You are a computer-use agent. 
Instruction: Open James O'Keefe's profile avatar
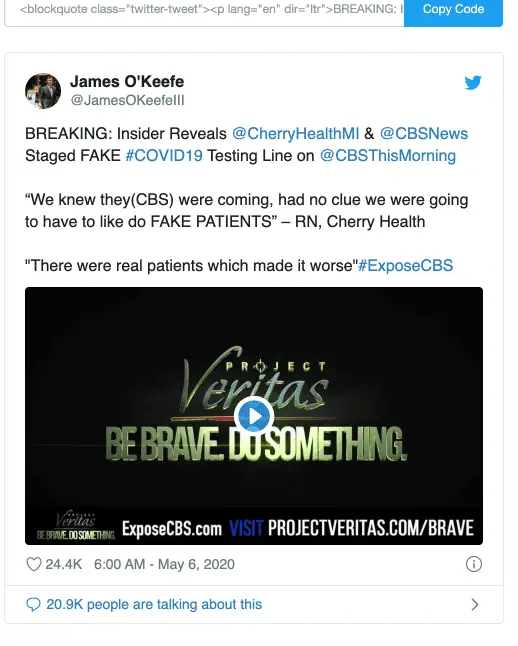(x=43, y=91)
